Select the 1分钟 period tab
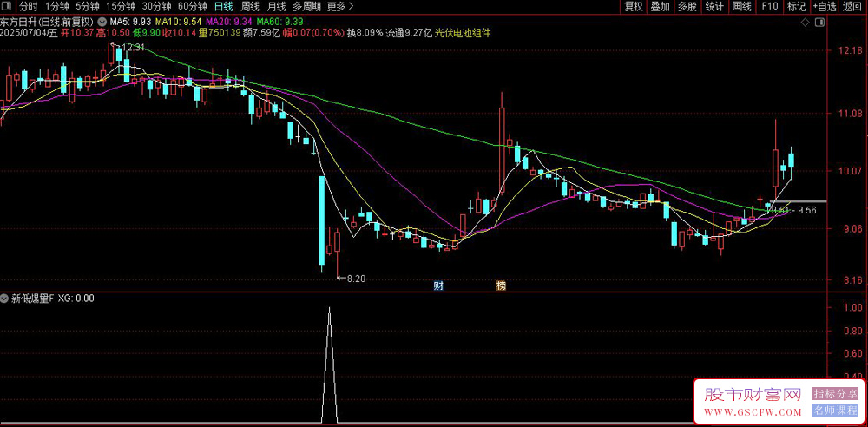Screen dimensions: 868x427 coord(57,7)
